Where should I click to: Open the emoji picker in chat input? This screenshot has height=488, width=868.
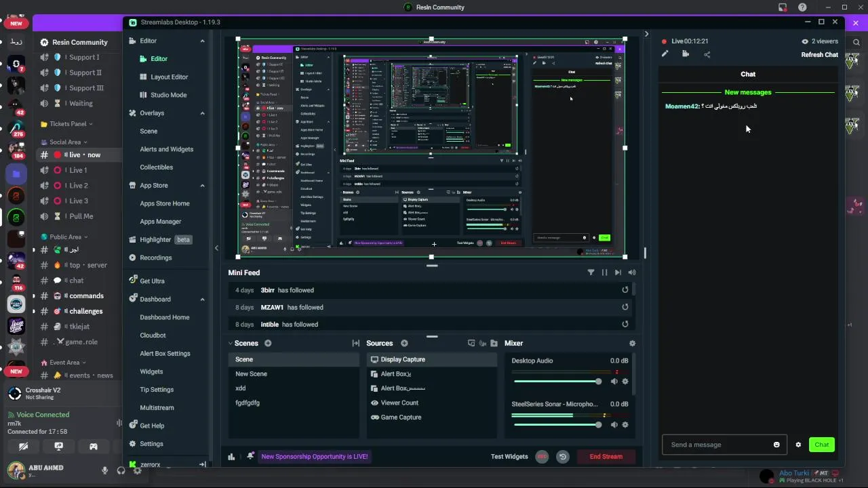coord(776,445)
